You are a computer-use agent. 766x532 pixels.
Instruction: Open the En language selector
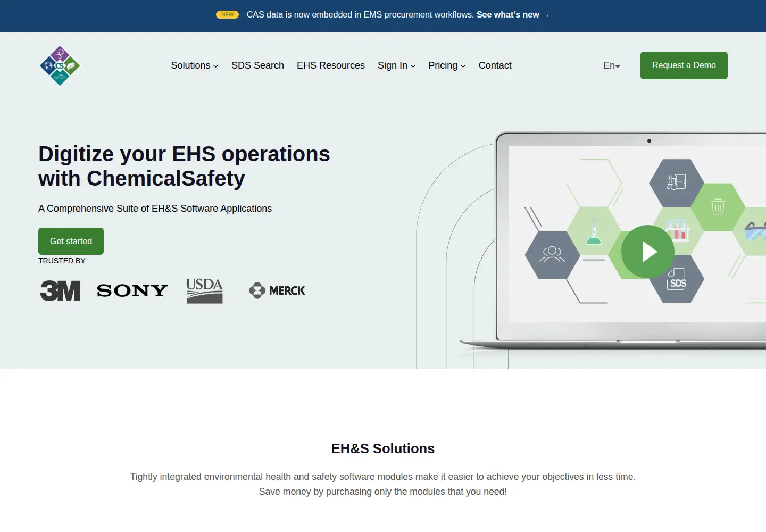pyautogui.click(x=612, y=65)
